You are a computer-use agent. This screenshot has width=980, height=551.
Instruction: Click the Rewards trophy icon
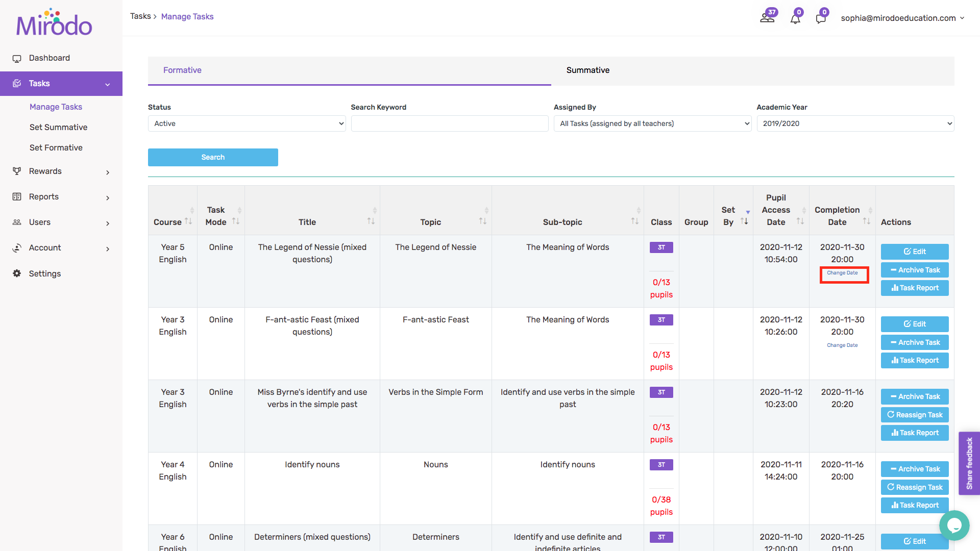[x=17, y=171]
